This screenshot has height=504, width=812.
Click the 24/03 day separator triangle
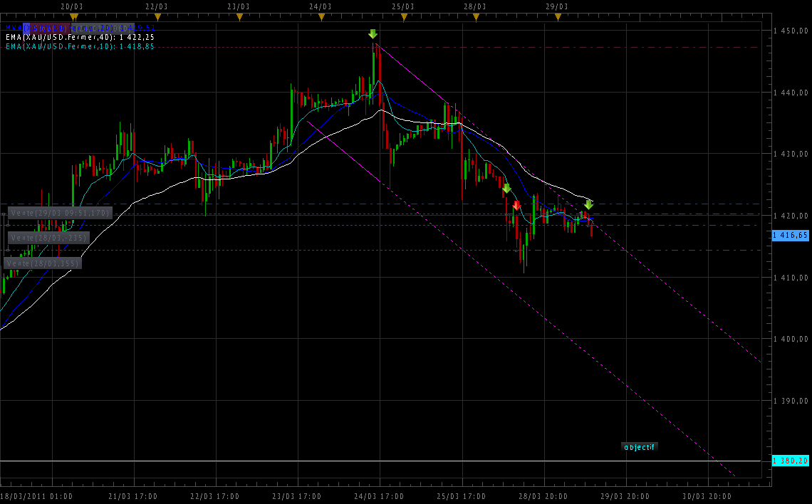pos(321,16)
